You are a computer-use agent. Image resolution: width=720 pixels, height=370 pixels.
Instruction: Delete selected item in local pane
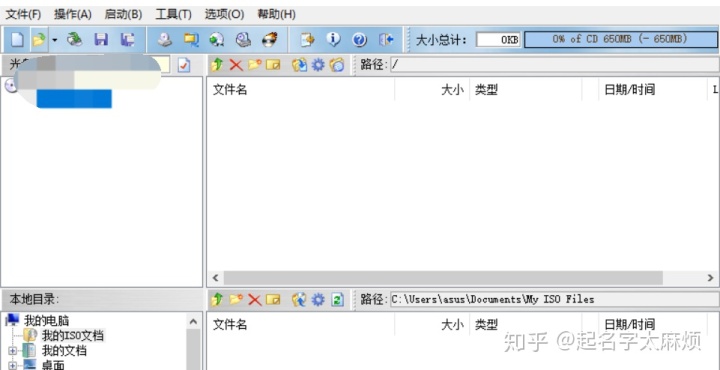point(255,300)
